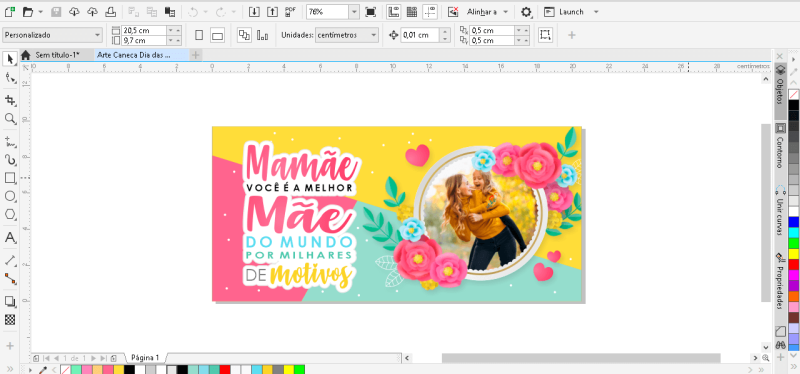Set portrait page orientation

pyautogui.click(x=199, y=35)
